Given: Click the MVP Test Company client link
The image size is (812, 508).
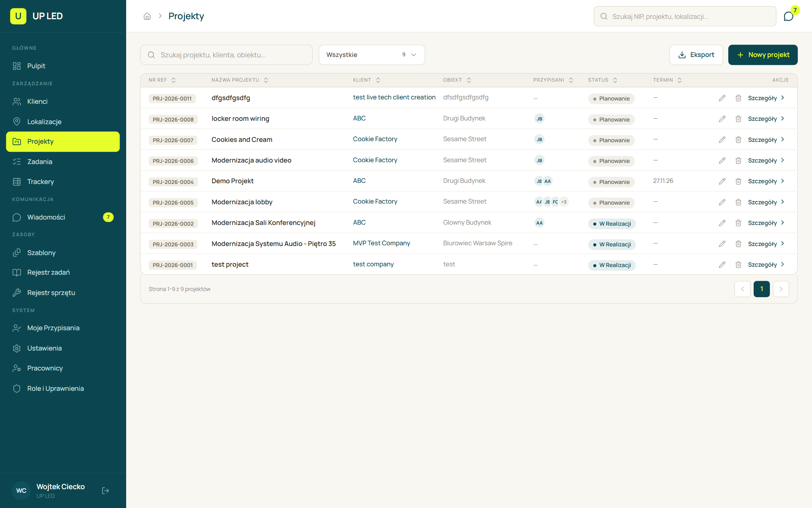Looking at the screenshot, I should tap(381, 243).
